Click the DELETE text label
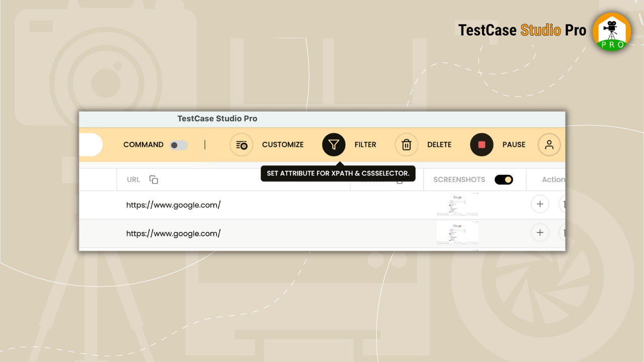 (x=439, y=145)
